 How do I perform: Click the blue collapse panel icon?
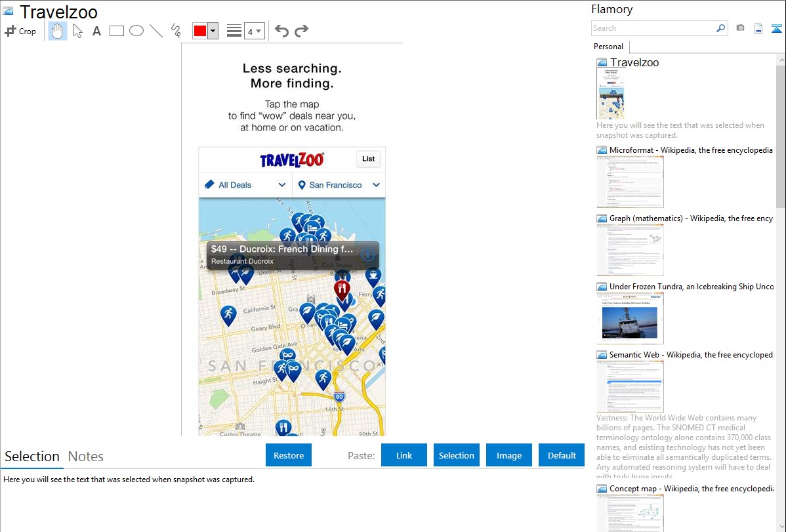(776, 29)
